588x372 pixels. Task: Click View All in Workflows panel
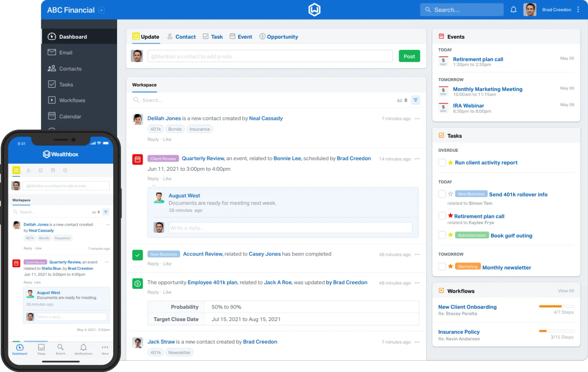pos(566,291)
